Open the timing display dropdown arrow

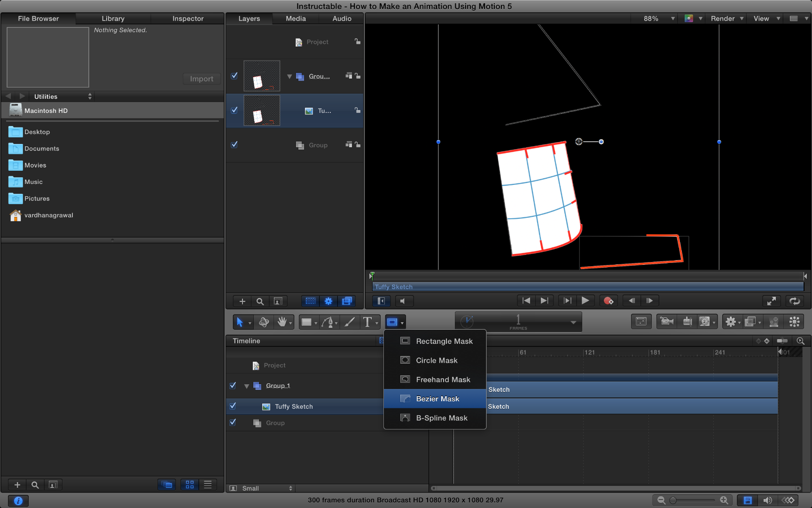pos(573,322)
